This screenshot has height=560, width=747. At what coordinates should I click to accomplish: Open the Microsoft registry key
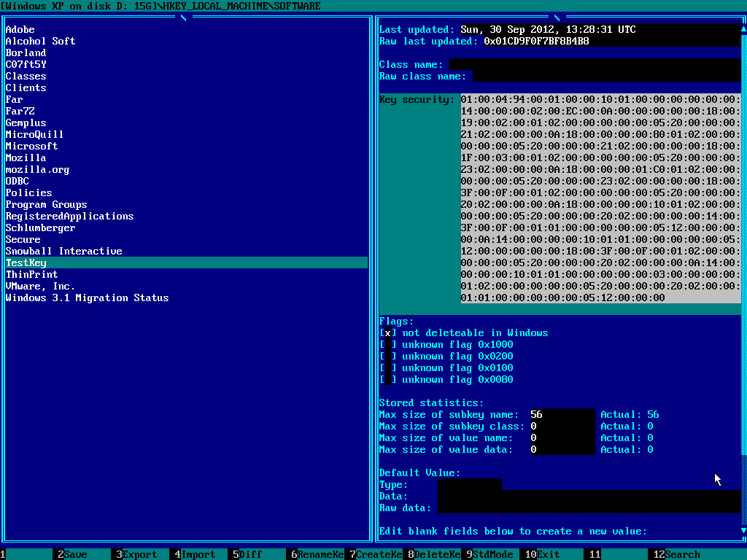pyautogui.click(x=31, y=147)
